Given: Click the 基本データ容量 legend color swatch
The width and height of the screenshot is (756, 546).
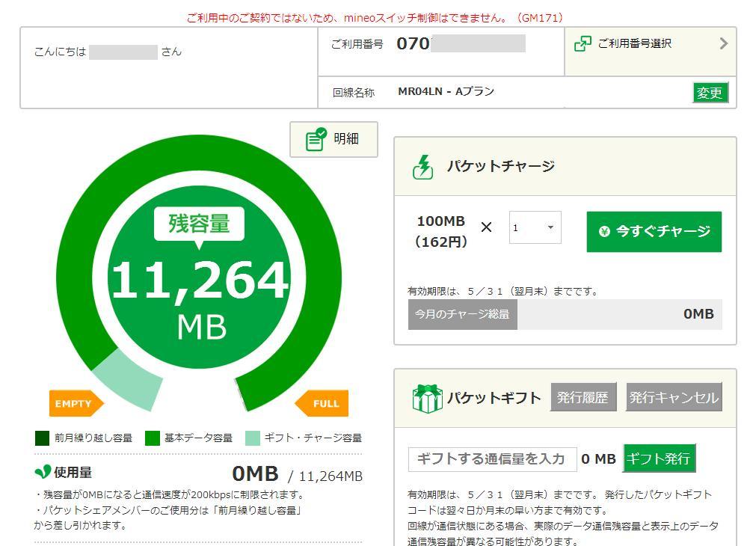Looking at the screenshot, I should 153,438.
